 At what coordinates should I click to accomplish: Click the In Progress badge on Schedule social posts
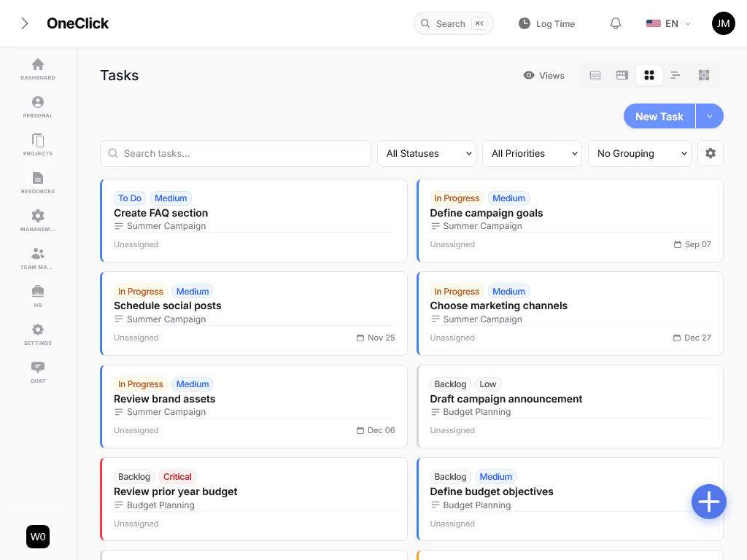pyautogui.click(x=141, y=292)
